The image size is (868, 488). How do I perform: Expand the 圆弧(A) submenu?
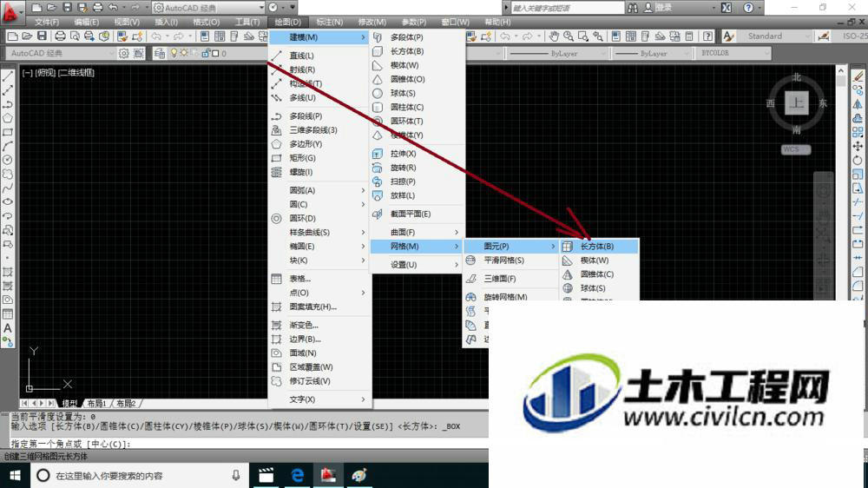click(320, 190)
